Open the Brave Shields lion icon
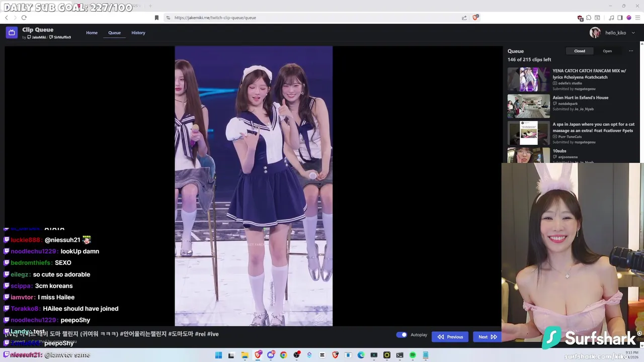Image resolution: width=644 pixels, height=362 pixels. [475, 18]
